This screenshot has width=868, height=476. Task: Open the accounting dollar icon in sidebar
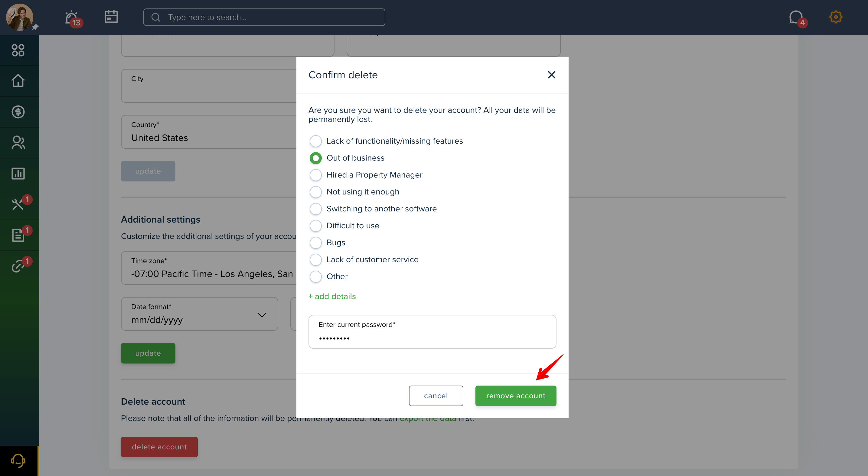pos(18,112)
